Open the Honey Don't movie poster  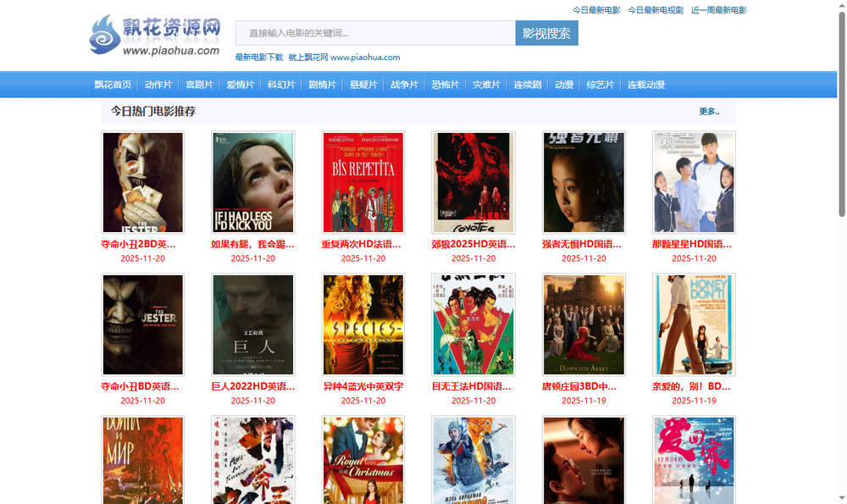(694, 324)
